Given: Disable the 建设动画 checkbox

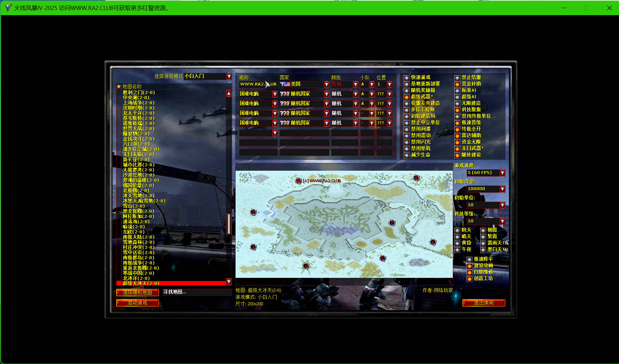Looking at the screenshot, I should 470,266.
